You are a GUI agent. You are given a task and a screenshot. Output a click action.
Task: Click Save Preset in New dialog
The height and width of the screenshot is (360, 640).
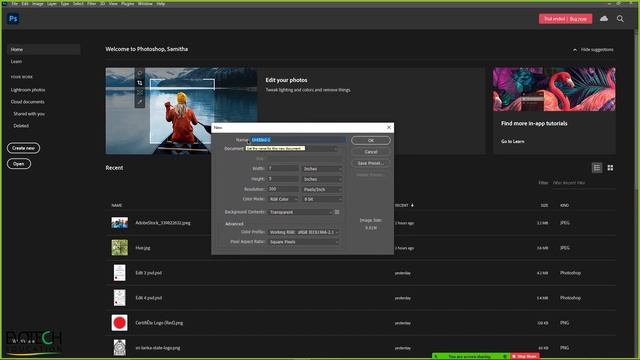pyautogui.click(x=371, y=163)
